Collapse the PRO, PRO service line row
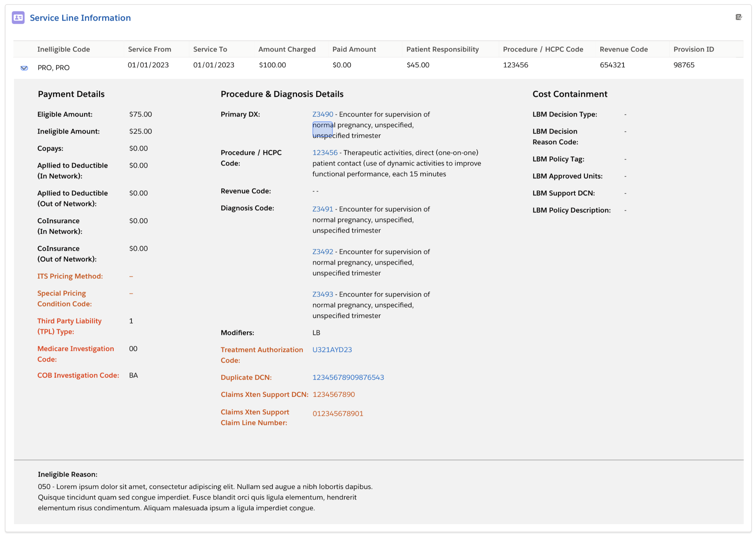Viewport: 756px width, 537px height. pyautogui.click(x=24, y=68)
